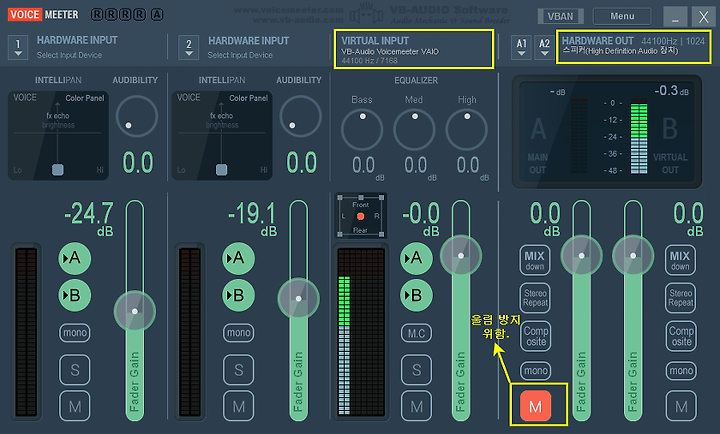
Task: Solo the Virtual Input strip
Action: point(416,369)
